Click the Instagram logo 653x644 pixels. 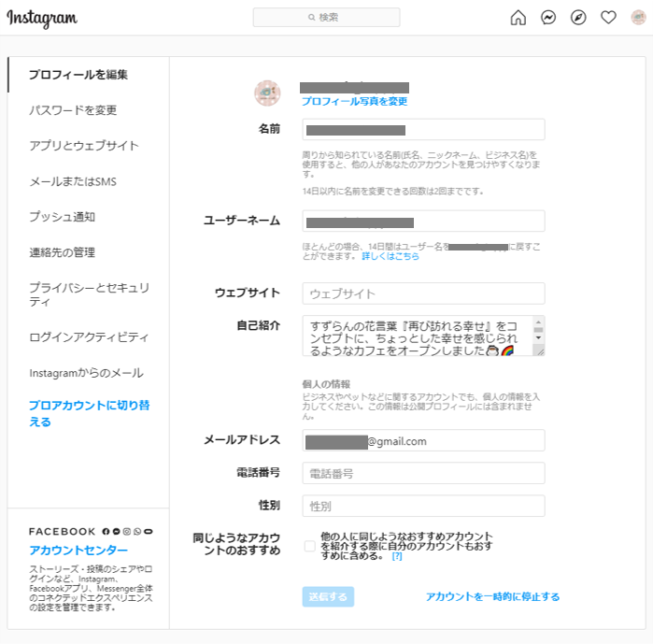42,19
